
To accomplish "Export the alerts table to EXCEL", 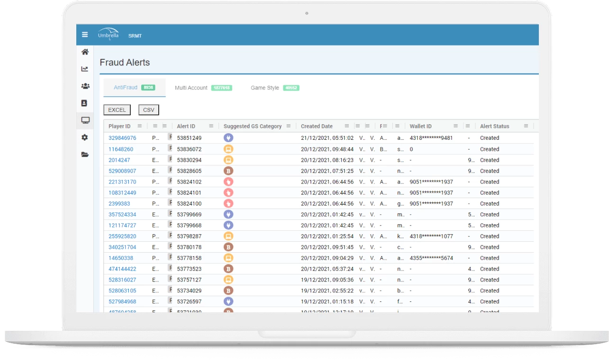I will tap(116, 109).
